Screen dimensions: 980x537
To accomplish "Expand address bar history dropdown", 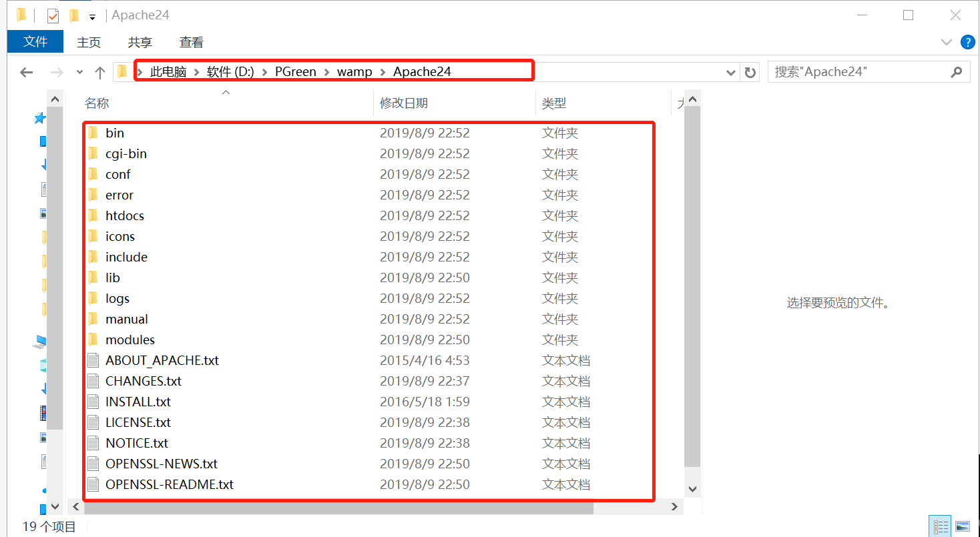I will (x=730, y=72).
